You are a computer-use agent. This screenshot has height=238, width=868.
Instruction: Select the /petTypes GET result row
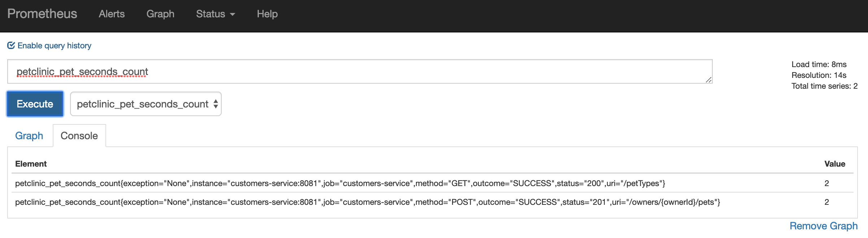[x=340, y=184]
